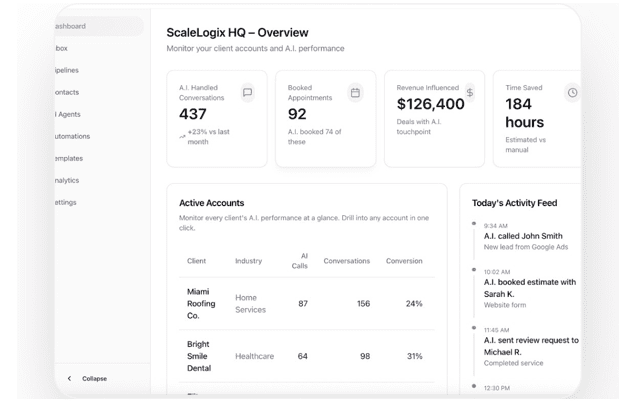Go to Pipelines in the sidebar

[x=67, y=70]
